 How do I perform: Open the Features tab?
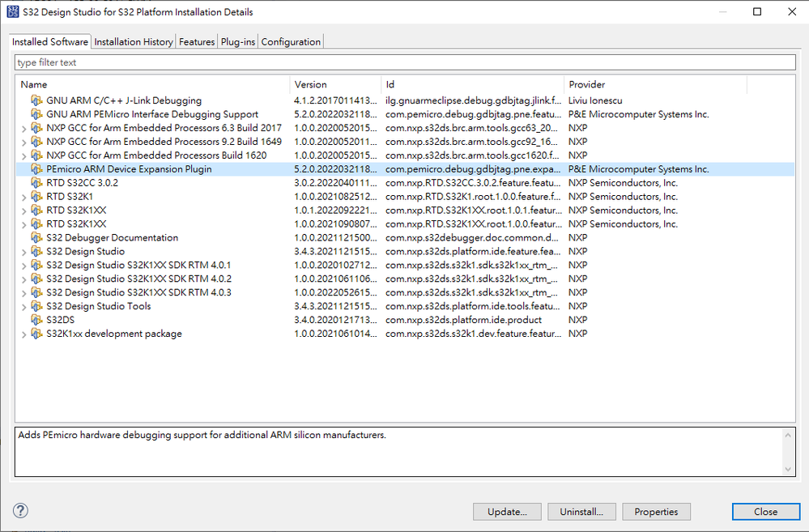point(197,42)
